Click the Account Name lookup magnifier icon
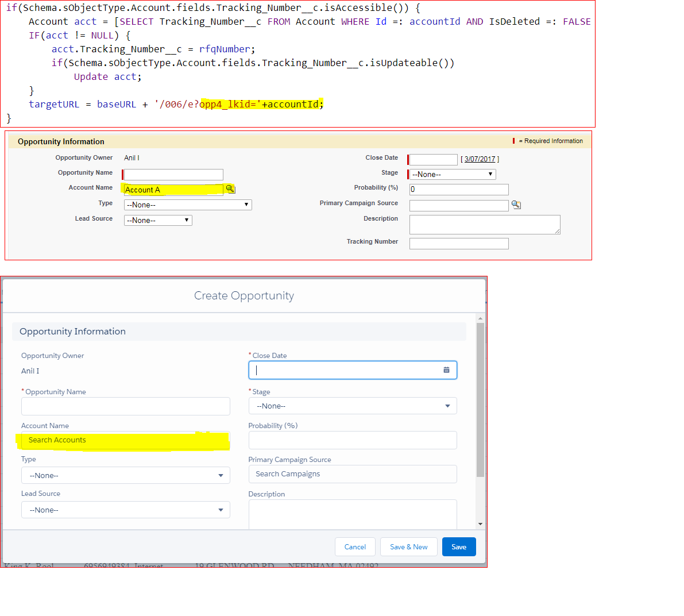The width and height of the screenshot is (684, 616). click(x=230, y=189)
